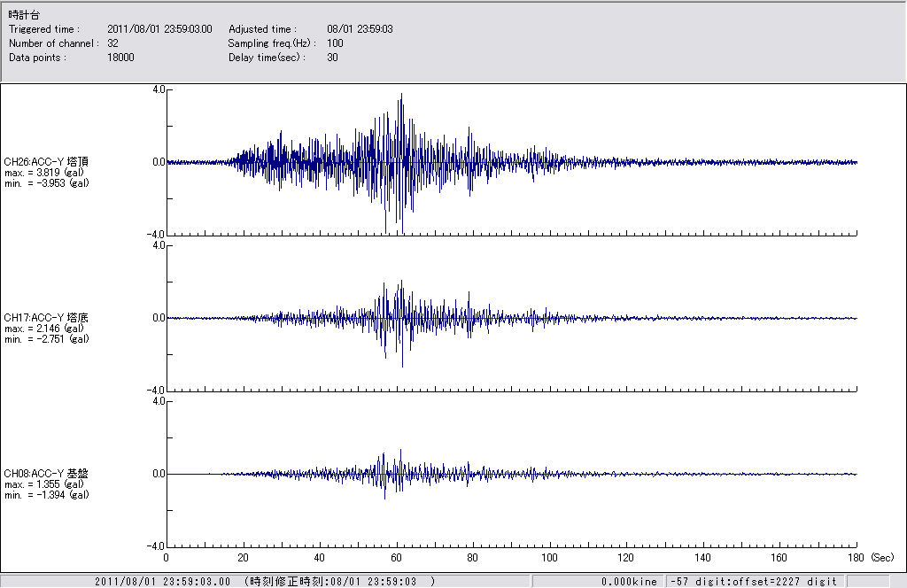Click the Triggered time value
The height and width of the screenshot is (588, 907).
(166, 29)
